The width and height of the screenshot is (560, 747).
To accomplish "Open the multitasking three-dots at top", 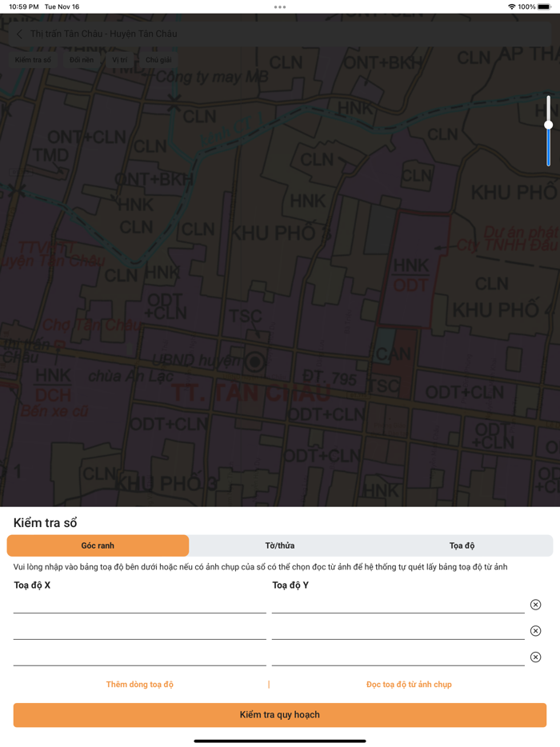I will coord(280,6).
